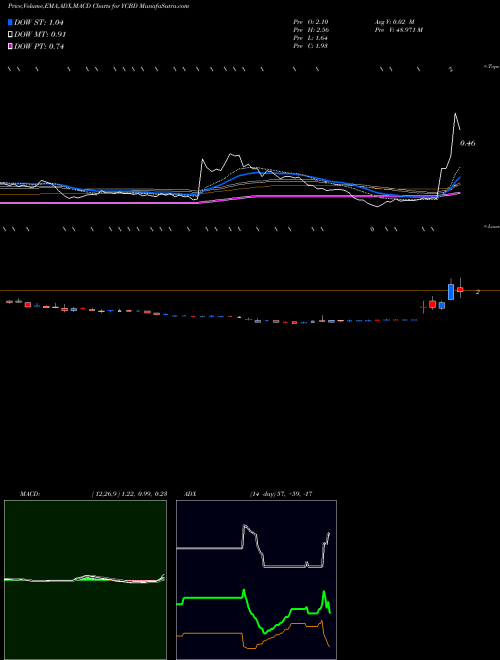Click the MACD (12,26,9) values text
Viewport: 500px width, 660px height.
point(129,494)
